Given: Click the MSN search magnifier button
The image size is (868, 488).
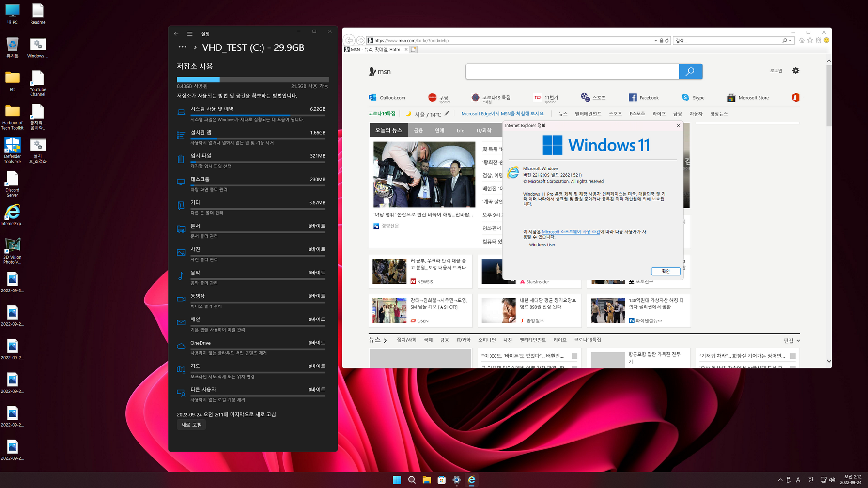Looking at the screenshot, I should 690,72.
